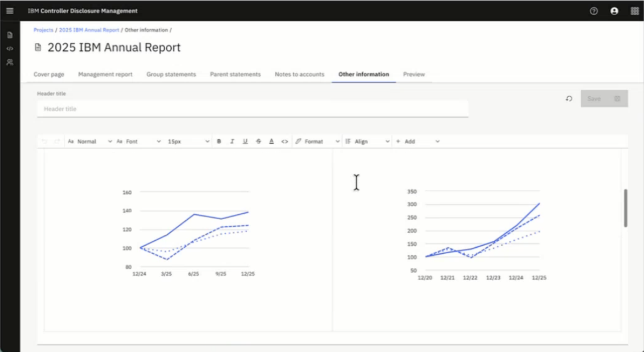Select the documents icon in sidebar

[x=10, y=35]
